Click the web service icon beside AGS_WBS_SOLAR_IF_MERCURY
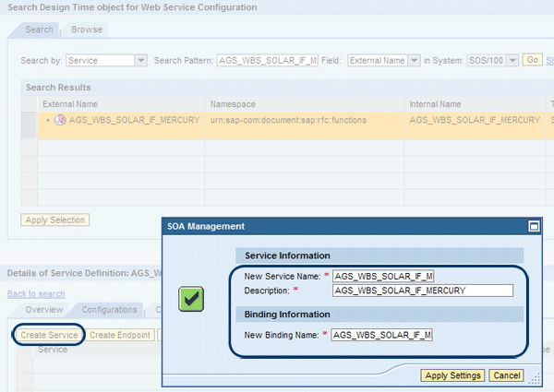Image resolution: width=554 pixels, height=392 pixels. pyautogui.click(x=60, y=120)
